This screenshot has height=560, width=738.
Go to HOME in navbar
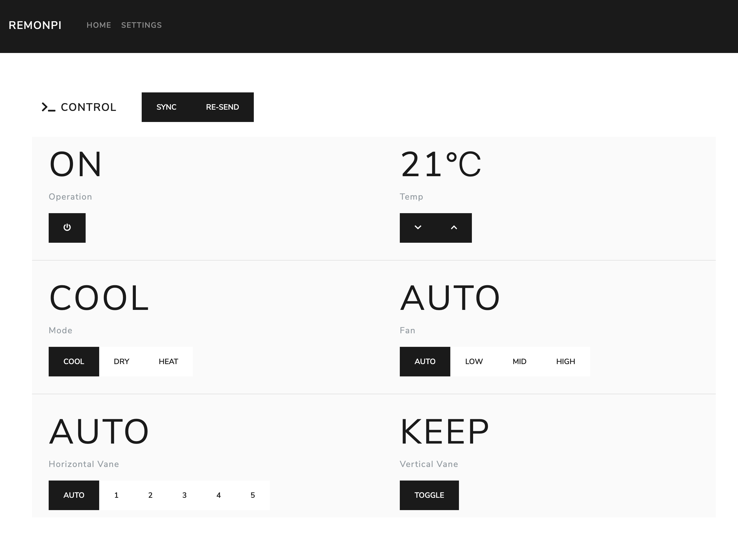99,25
